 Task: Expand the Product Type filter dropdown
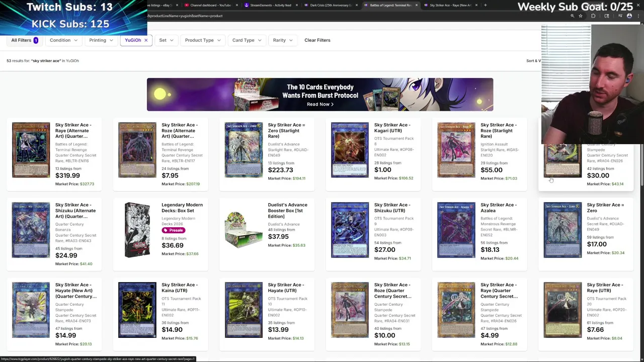coord(203,40)
